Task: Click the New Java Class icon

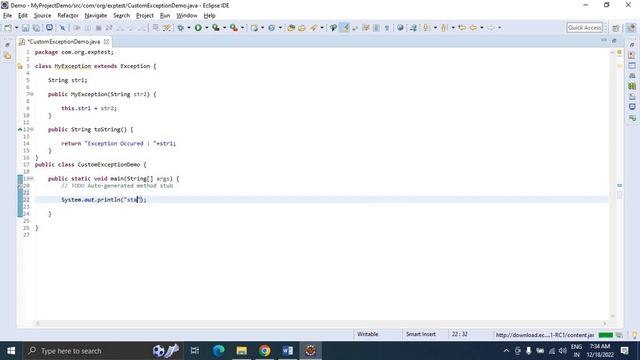Action: click(271, 28)
